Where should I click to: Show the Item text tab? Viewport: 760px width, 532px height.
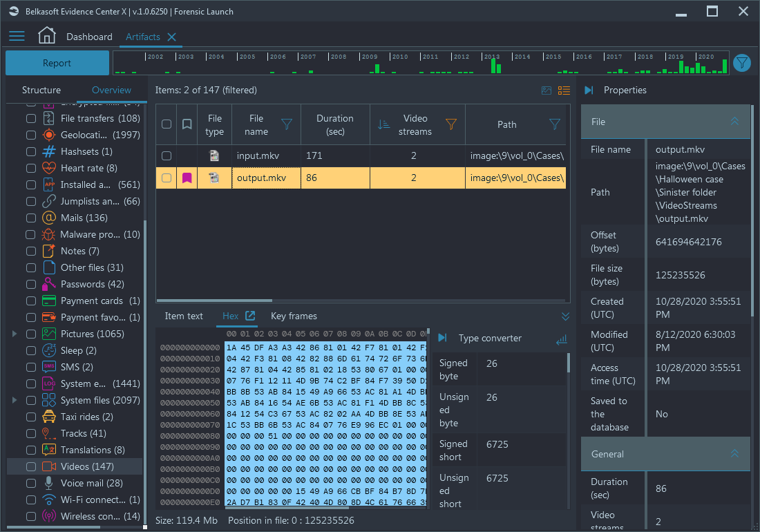tap(184, 316)
